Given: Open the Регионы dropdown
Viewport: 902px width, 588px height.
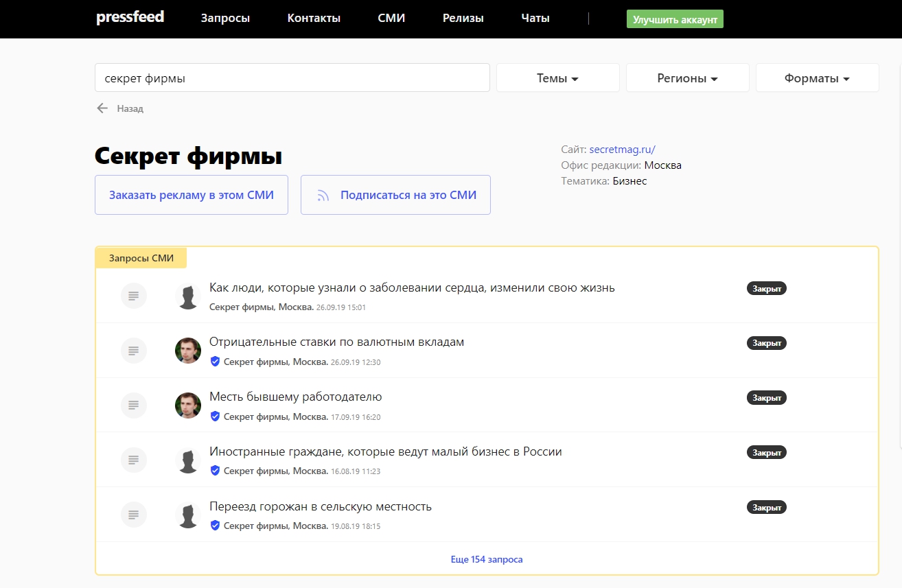Looking at the screenshot, I should (x=687, y=78).
